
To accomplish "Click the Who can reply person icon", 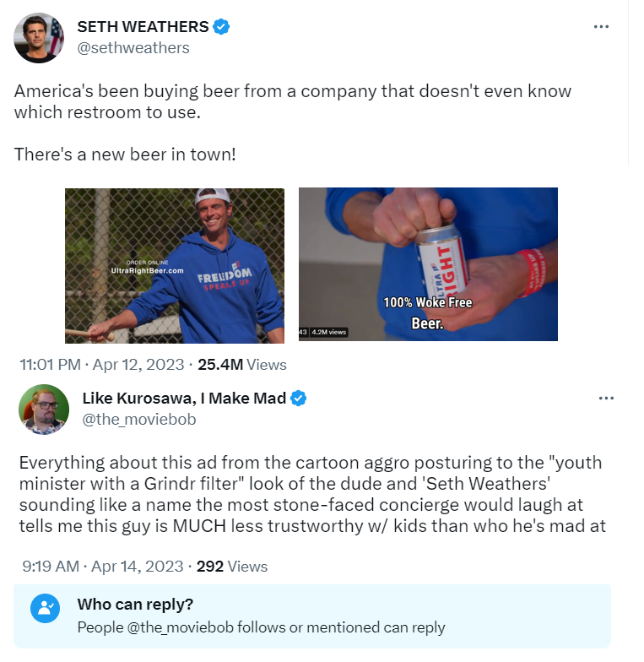I will click(43, 608).
